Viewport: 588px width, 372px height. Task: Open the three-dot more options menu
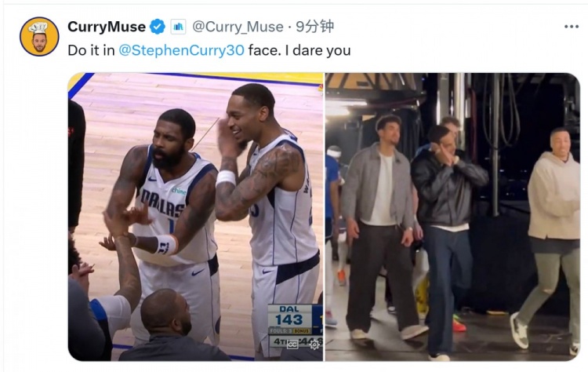pos(571,26)
